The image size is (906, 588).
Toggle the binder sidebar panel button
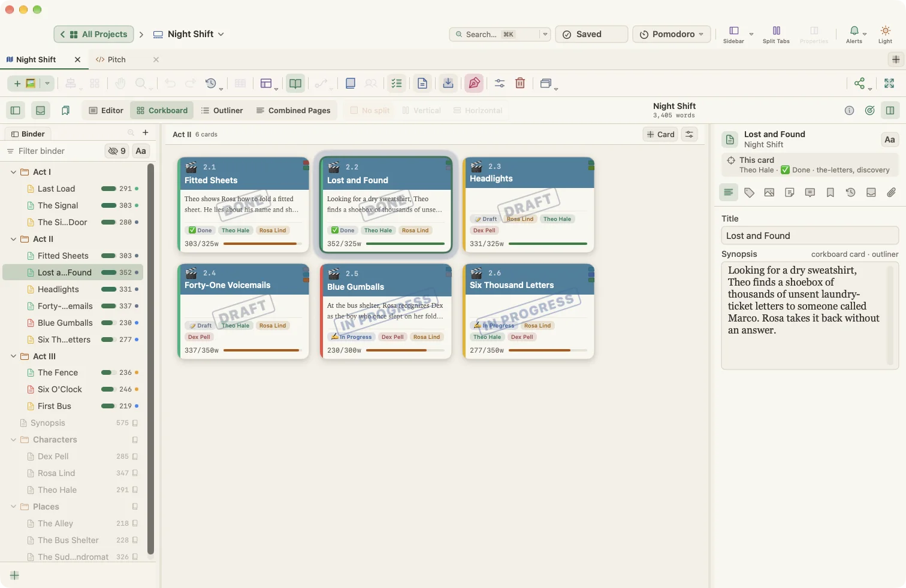pos(16,110)
